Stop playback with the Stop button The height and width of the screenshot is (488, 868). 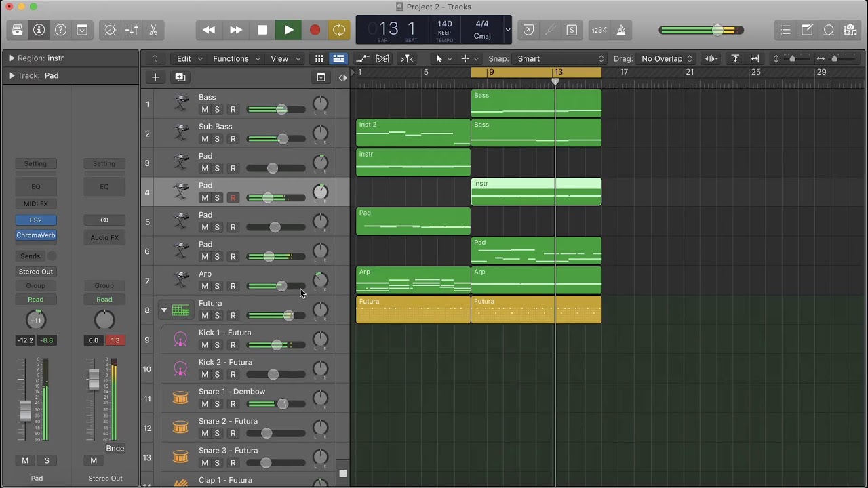coord(262,30)
